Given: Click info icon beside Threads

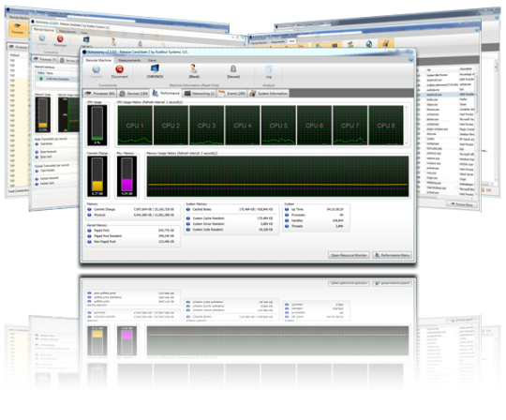Looking at the screenshot, I should (287, 226).
